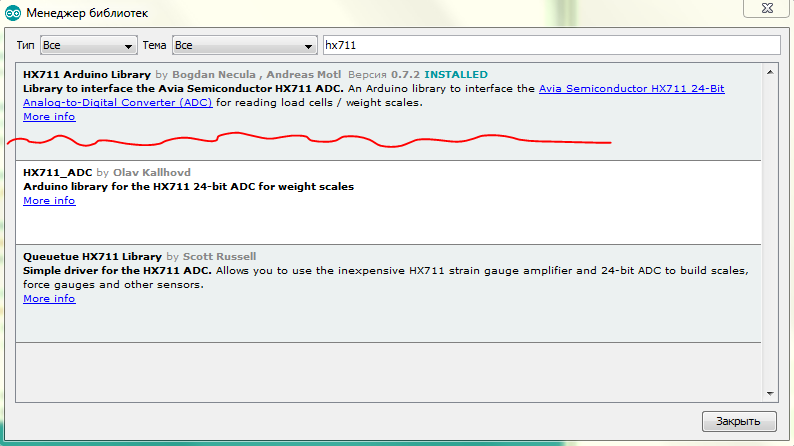This screenshot has height=446, width=794.
Task: Click author name Scott Russell
Action: point(219,257)
